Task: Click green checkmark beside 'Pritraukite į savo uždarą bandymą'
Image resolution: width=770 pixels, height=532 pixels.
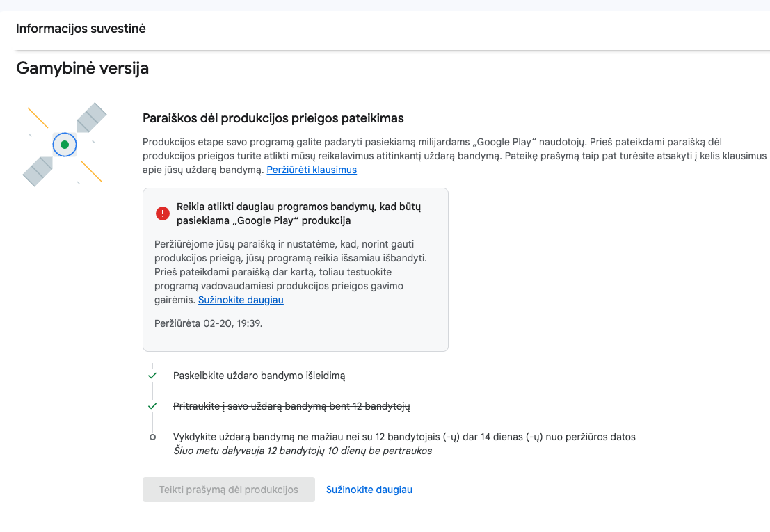Action: [x=152, y=406]
